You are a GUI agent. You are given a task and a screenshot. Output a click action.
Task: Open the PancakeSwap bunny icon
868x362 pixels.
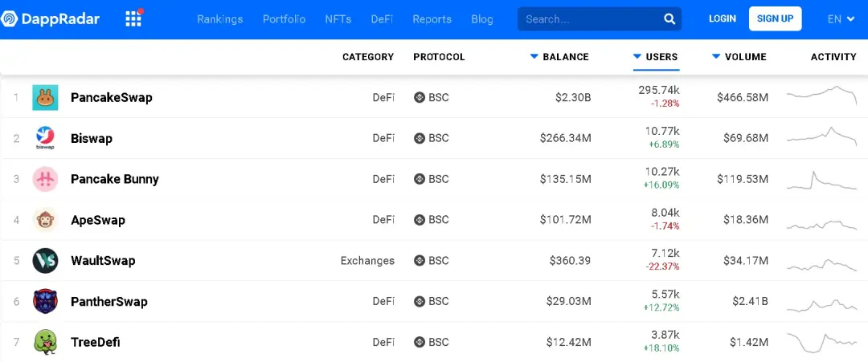(45, 98)
